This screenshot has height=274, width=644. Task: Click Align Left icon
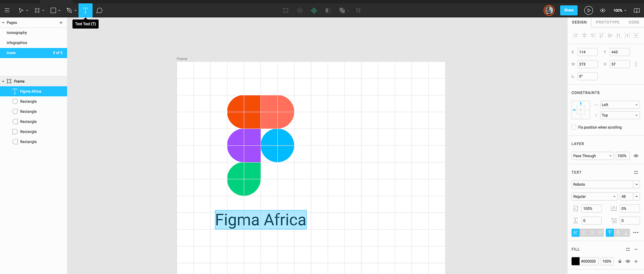click(576, 35)
